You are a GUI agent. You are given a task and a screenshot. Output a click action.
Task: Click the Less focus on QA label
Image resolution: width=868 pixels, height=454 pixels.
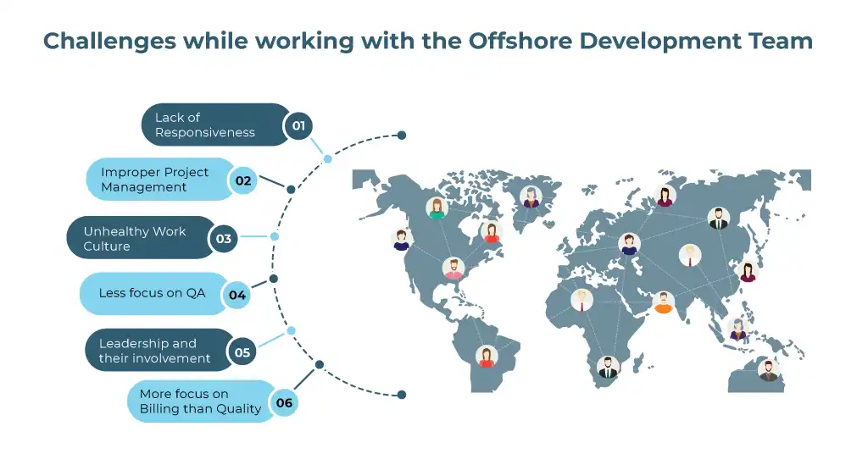click(152, 293)
